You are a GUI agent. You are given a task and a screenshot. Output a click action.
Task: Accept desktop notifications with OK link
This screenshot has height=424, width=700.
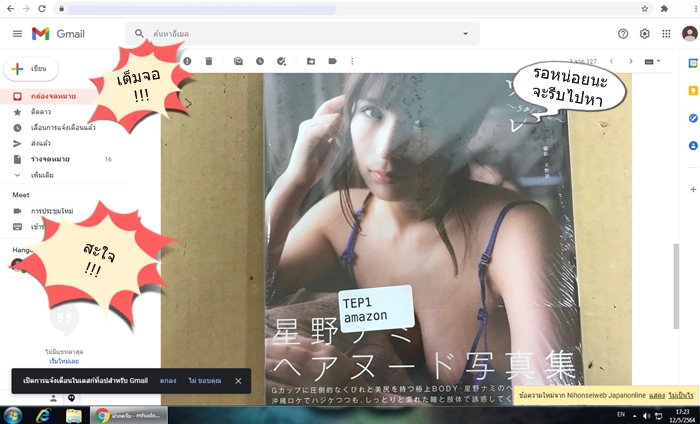tap(168, 381)
